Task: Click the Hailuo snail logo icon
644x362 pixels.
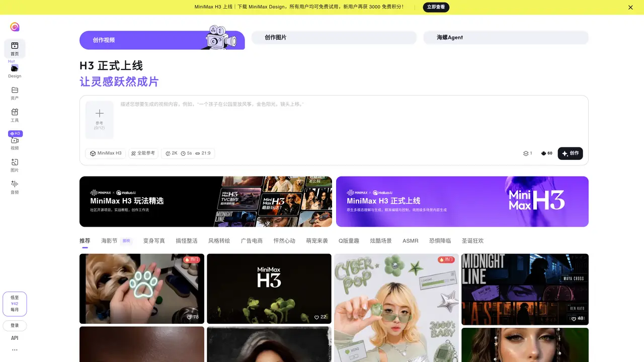Action: 15,27
